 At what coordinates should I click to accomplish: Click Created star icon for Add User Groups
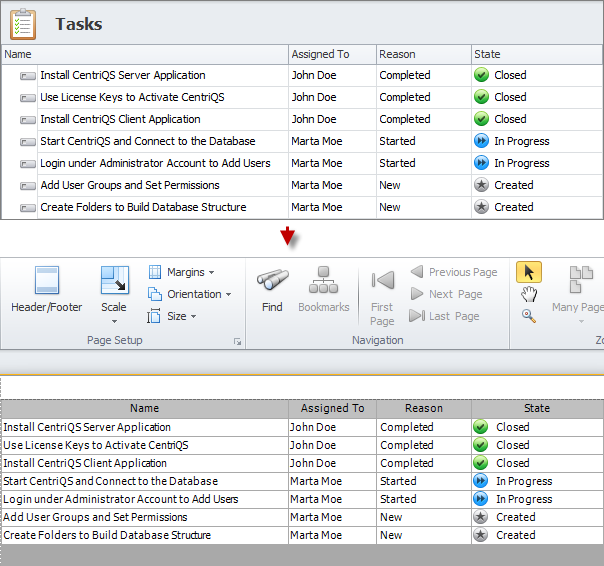pos(481,185)
